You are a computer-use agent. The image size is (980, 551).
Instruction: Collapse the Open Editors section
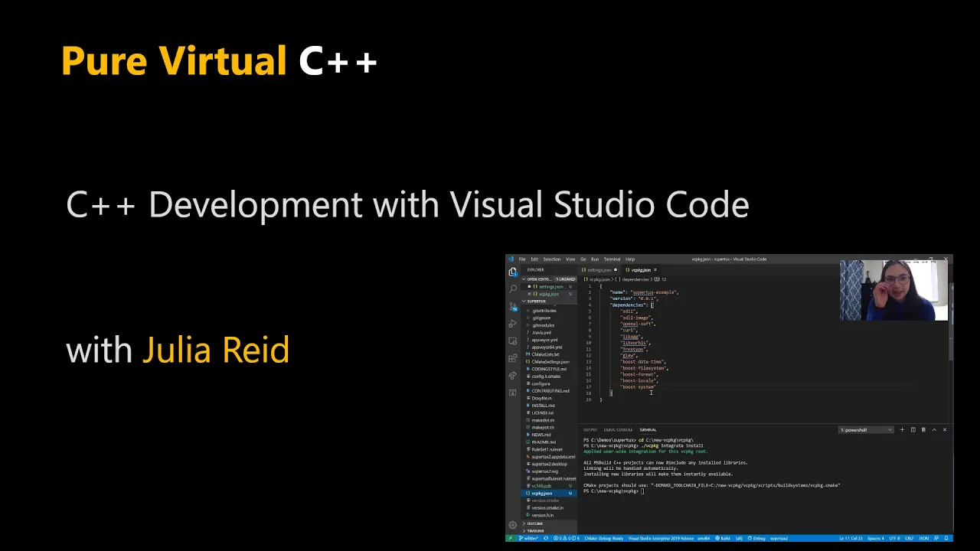point(549,279)
